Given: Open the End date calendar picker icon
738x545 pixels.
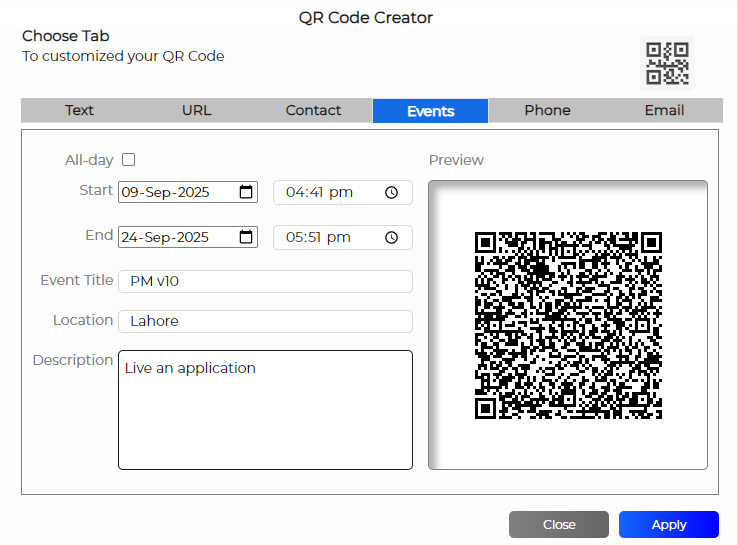Looking at the screenshot, I should coord(246,237).
